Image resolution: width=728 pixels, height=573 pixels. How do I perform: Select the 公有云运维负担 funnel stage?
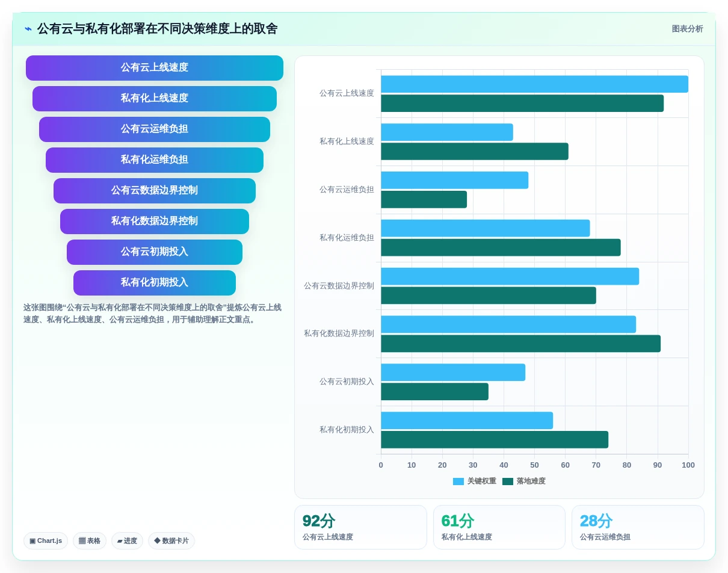tap(155, 129)
